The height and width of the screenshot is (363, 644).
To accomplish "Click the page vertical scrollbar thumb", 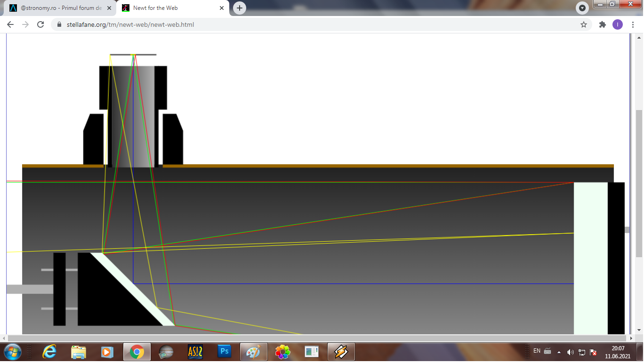I will [x=639, y=183].
